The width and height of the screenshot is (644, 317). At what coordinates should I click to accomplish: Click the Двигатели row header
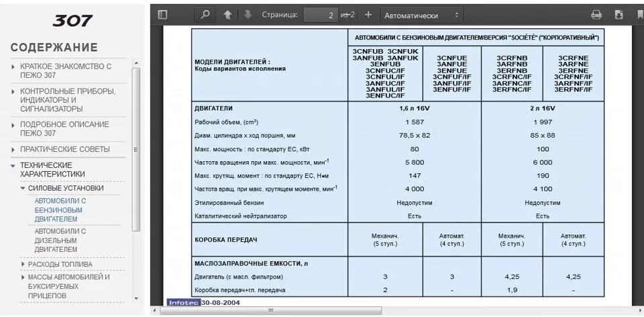213,109
